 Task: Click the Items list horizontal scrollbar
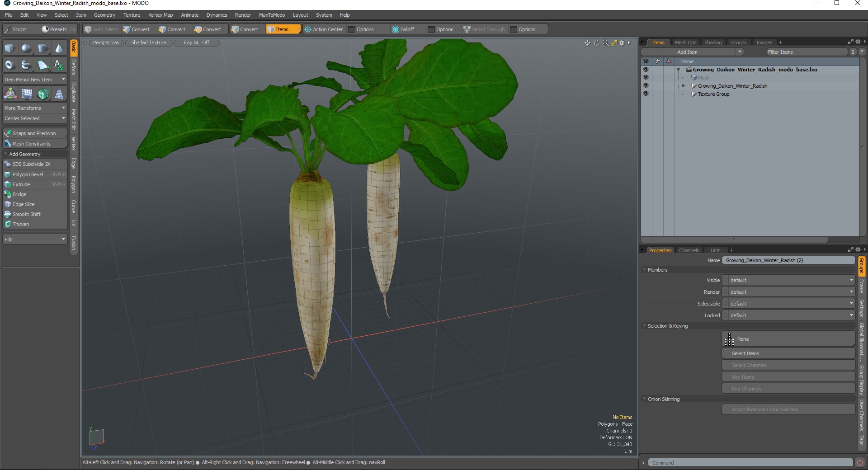pyautogui.click(x=734, y=240)
